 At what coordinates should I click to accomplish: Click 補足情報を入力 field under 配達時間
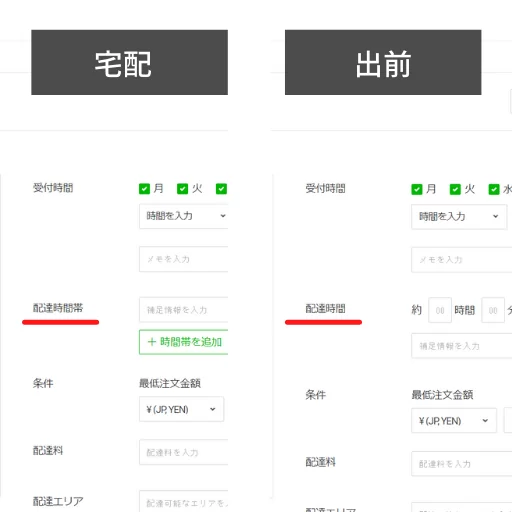[x=462, y=346]
